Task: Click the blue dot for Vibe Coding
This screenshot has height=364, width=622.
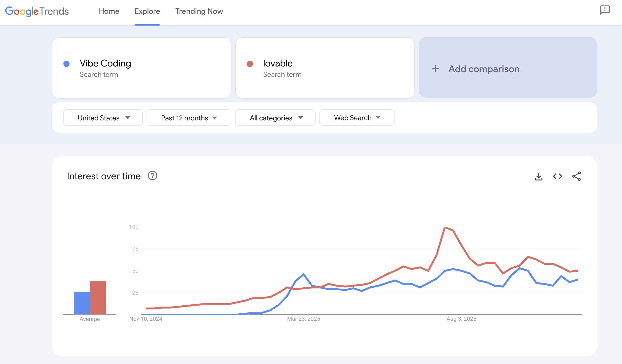Action: (x=66, y=64)
